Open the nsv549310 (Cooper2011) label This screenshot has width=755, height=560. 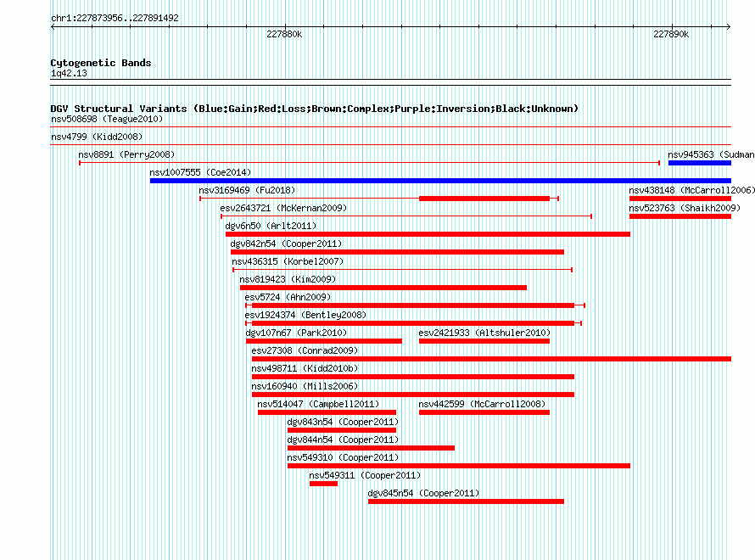[x=343, y=457]
